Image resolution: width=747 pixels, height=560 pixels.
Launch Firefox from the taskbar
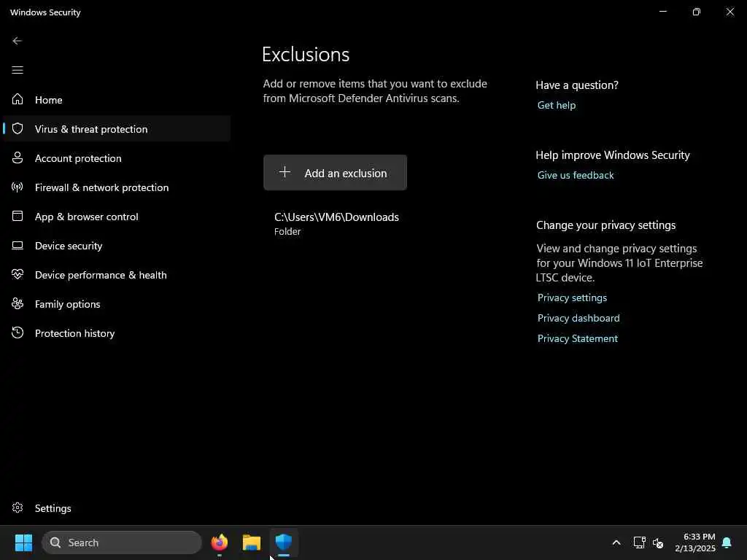pos(219,542)
